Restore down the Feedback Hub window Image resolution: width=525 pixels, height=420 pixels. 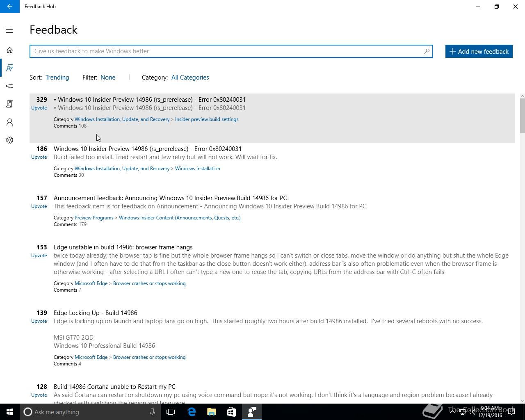497,7
